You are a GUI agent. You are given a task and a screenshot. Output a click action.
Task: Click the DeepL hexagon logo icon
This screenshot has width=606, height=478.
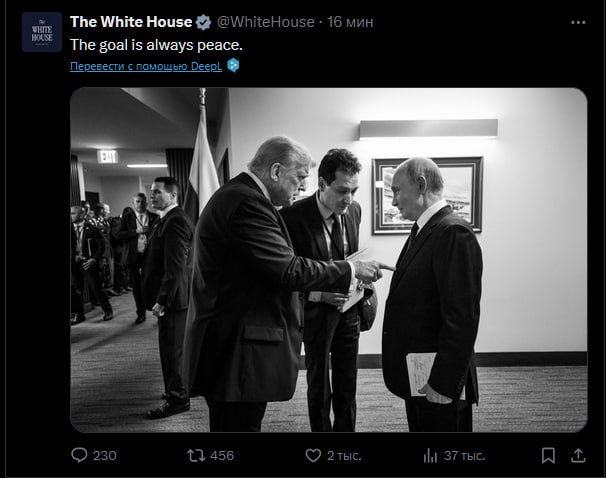point(233,65)
